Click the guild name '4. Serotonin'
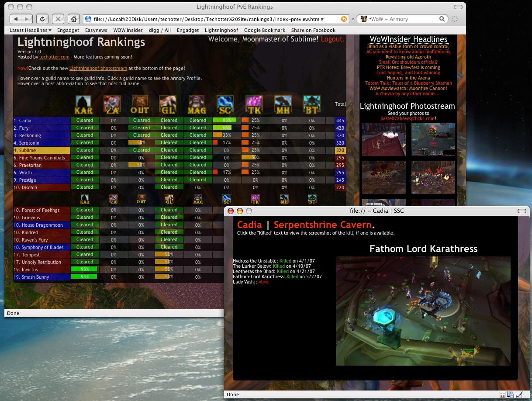Screen dimensions: 532x401 [27, 143]
